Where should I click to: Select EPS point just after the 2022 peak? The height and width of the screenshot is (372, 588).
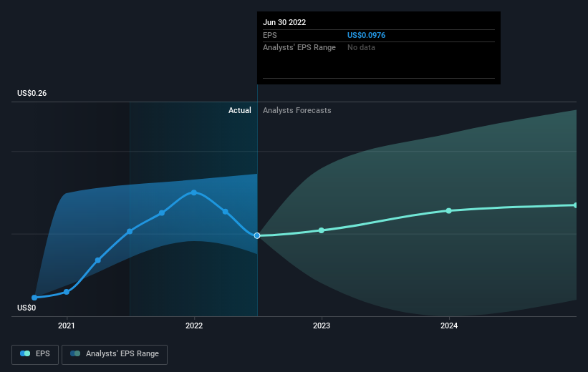pos(226,212)
